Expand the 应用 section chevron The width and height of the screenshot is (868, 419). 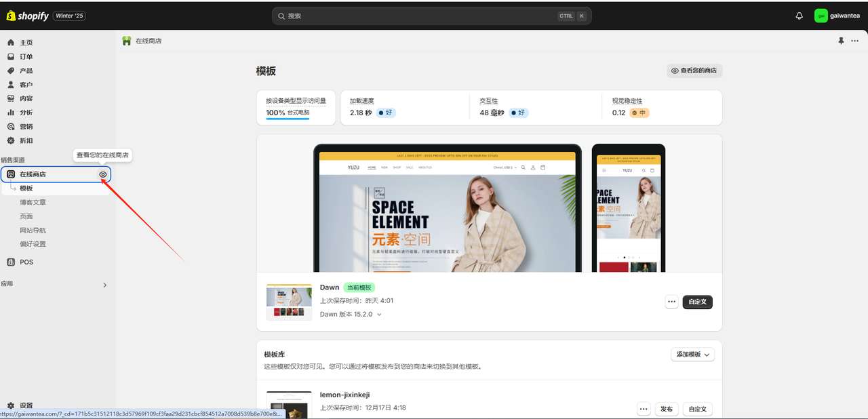104,285
